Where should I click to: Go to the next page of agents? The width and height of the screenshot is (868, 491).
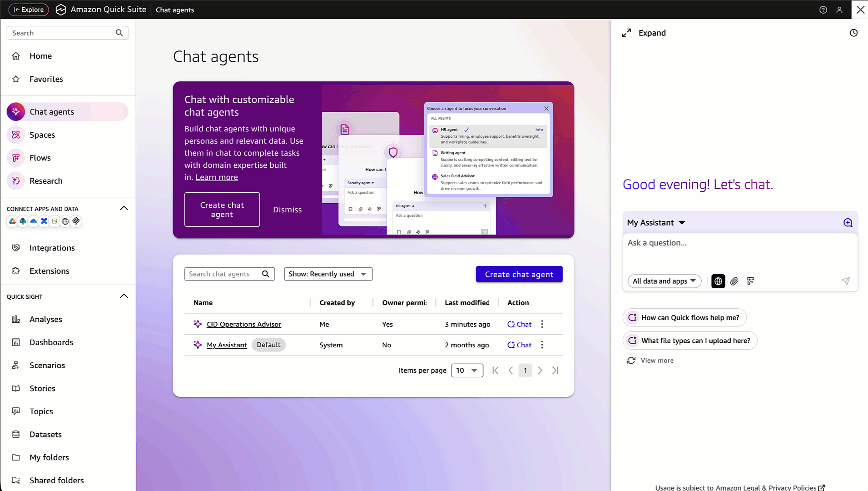(540, 371)
